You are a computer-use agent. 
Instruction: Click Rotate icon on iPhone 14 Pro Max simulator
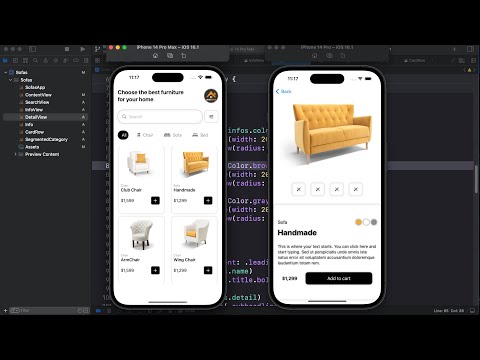pyautogui.click(x=184, y=56)
